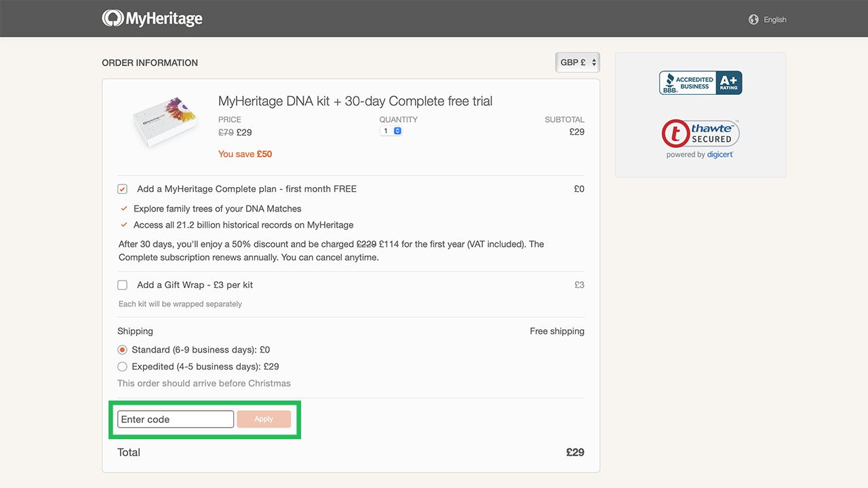Select Standard shipping radio button
The width and height of the screenshot is (868, 488).
[122, 350]
